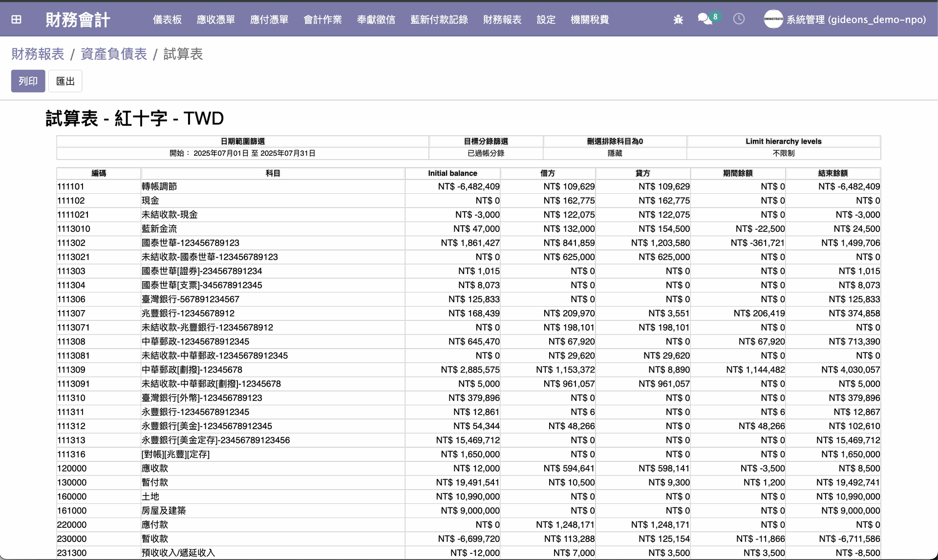
Task: Open 應收憑單 menu
Action: point(215,20)
